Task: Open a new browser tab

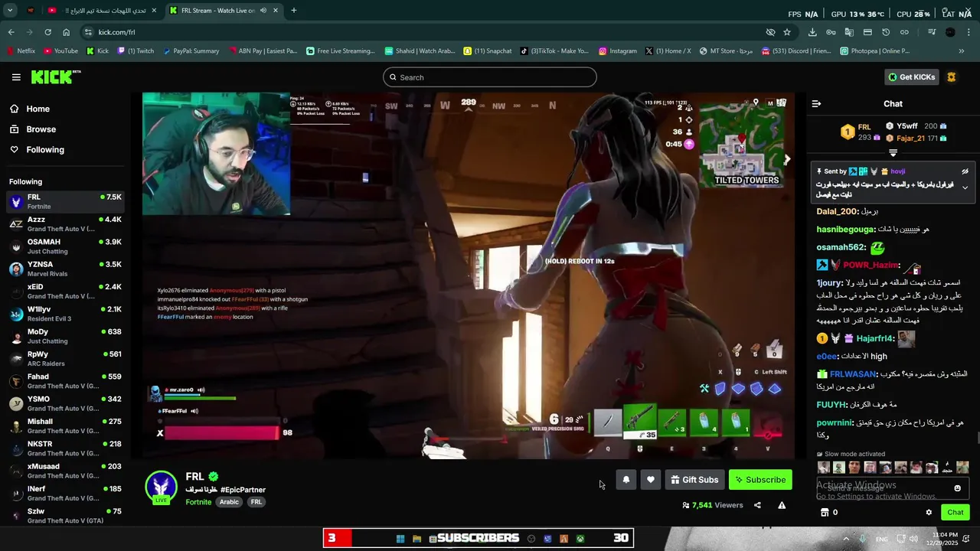Action: (294, 11)
